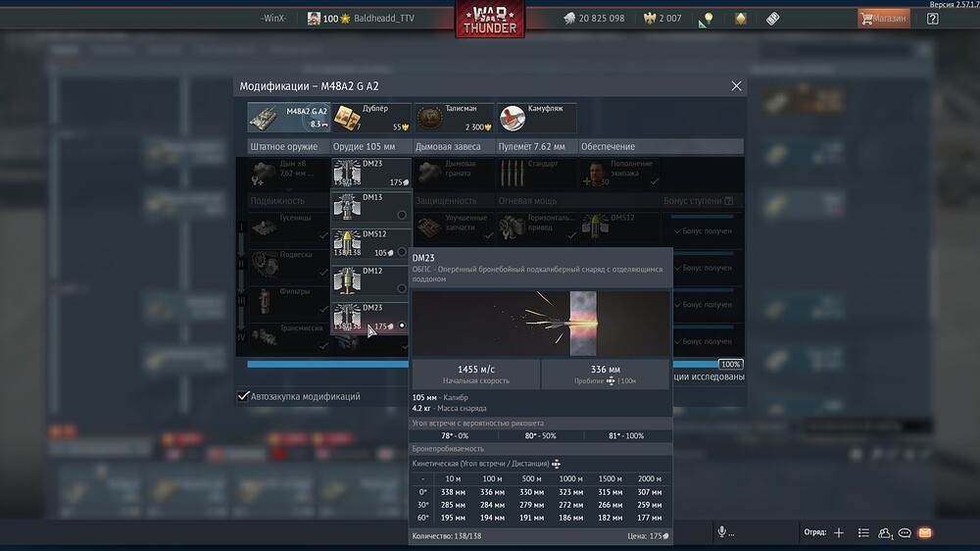The height and width of the screenshot is (551, 980).
Task: Click the first Бонус получен tier bonus
Action: 703,230
